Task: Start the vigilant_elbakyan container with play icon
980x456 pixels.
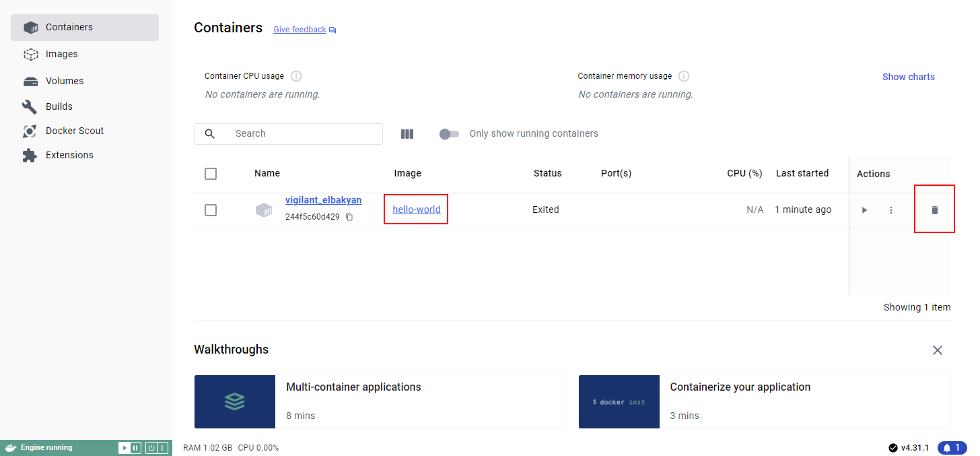Action: (x=865, y=210)
